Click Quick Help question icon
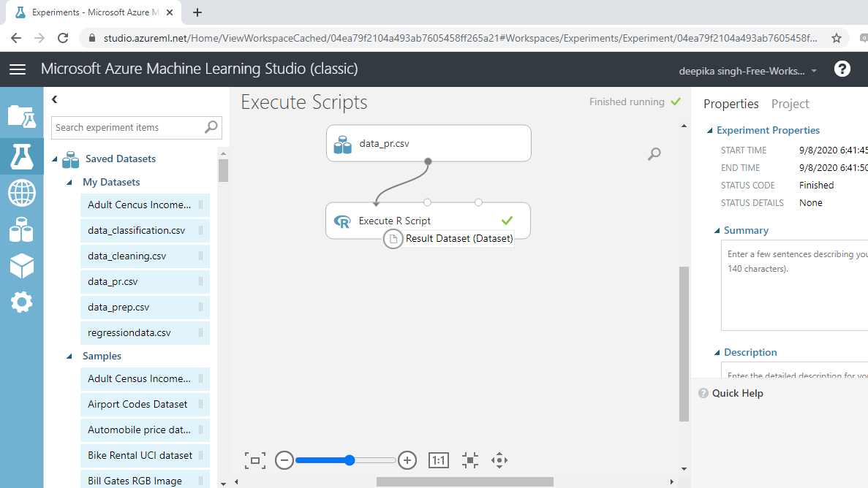Screen dimensions: 868x488 (x=703, y=393)
